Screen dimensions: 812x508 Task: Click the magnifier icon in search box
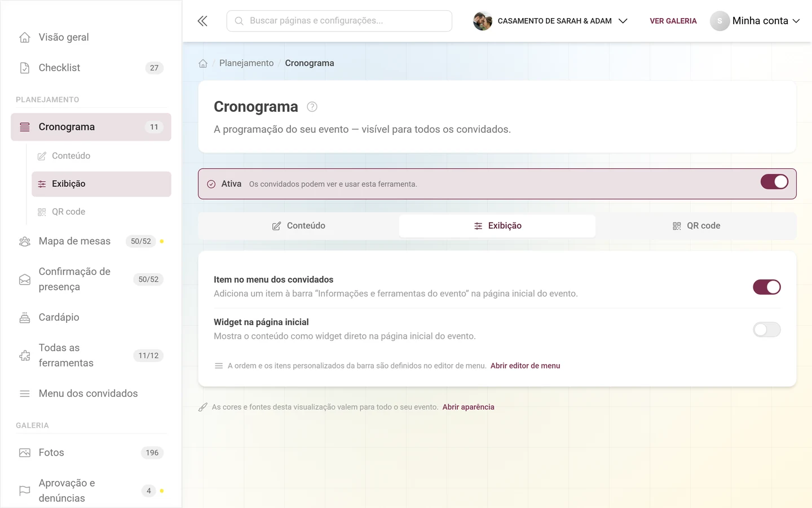click(x=239, y=21)
